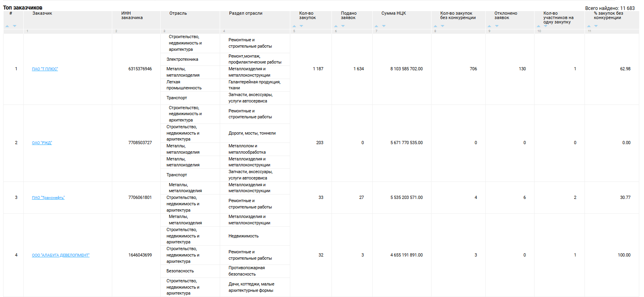Click the 'Всего найдено: 11 683' counter
This screenshot has width=644, height=297.
coord(610,8)
